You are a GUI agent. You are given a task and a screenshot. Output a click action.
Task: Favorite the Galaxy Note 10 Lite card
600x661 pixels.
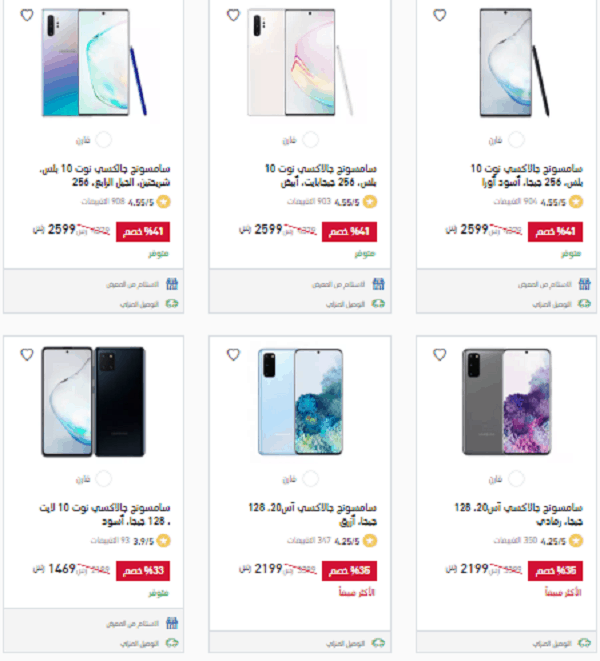click(x=27, y=355)
